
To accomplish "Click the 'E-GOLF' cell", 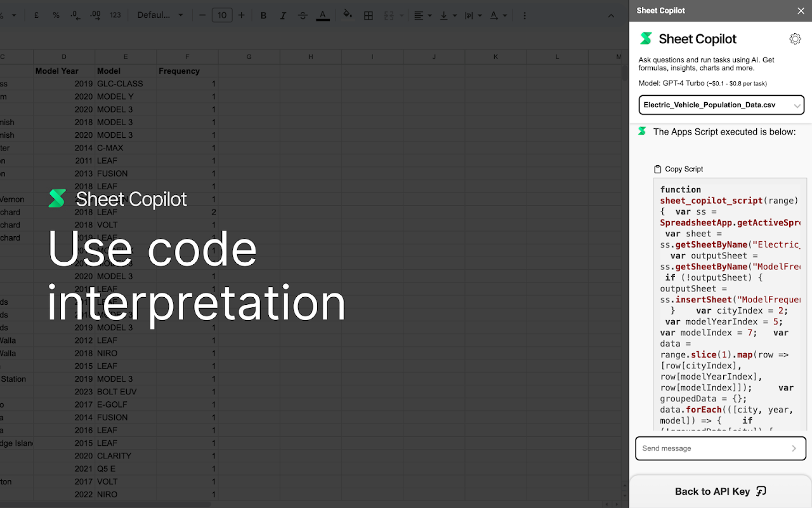I will 126,404.
